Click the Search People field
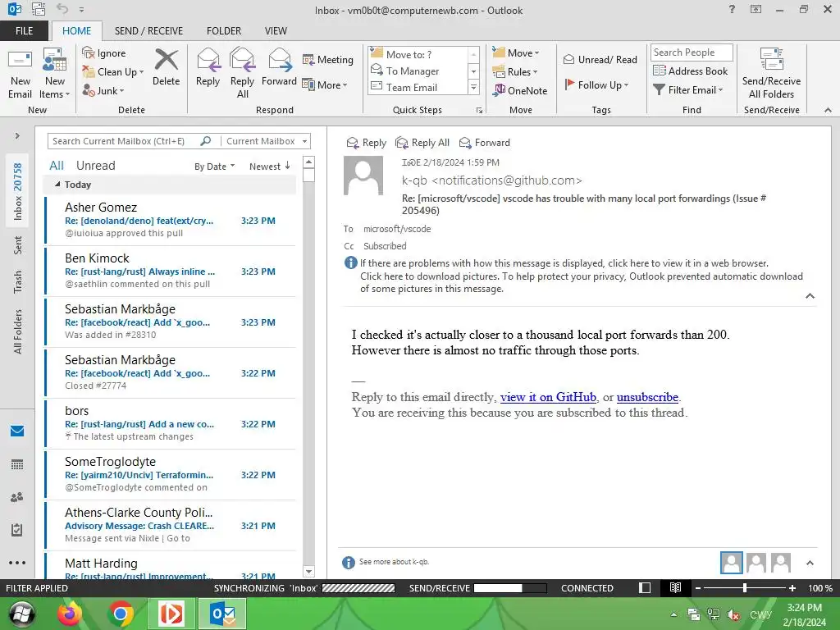 pyautogui.click(x=692, y=52)
